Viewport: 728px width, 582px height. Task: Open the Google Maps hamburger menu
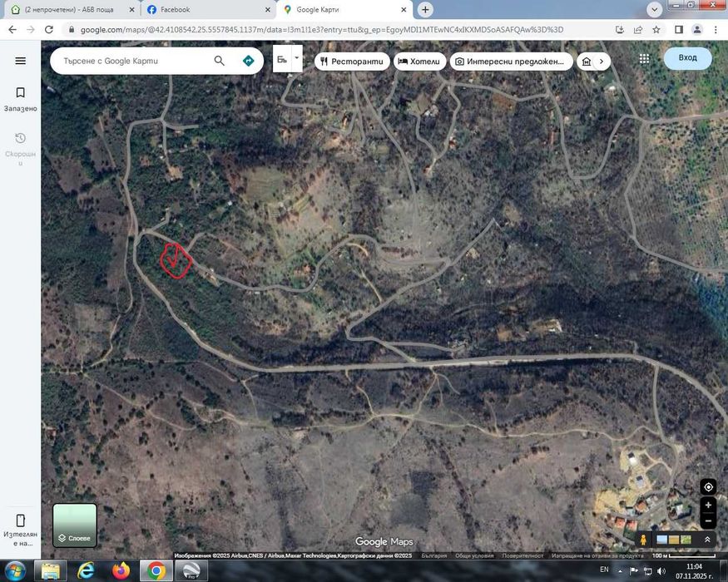[x=21, y=61]
